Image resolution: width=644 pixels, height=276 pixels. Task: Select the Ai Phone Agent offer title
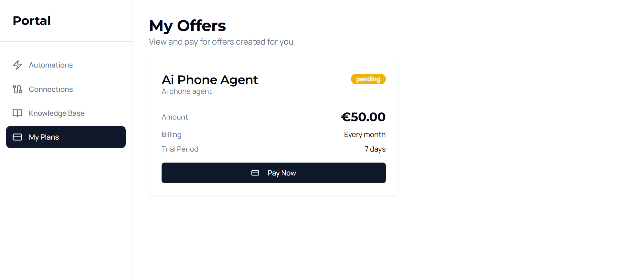210,80
